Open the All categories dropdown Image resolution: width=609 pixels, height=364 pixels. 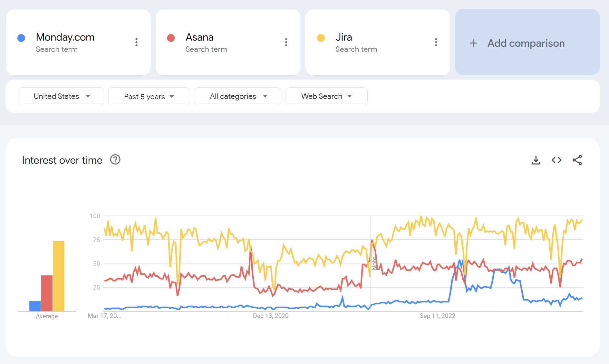click(237, 96)
